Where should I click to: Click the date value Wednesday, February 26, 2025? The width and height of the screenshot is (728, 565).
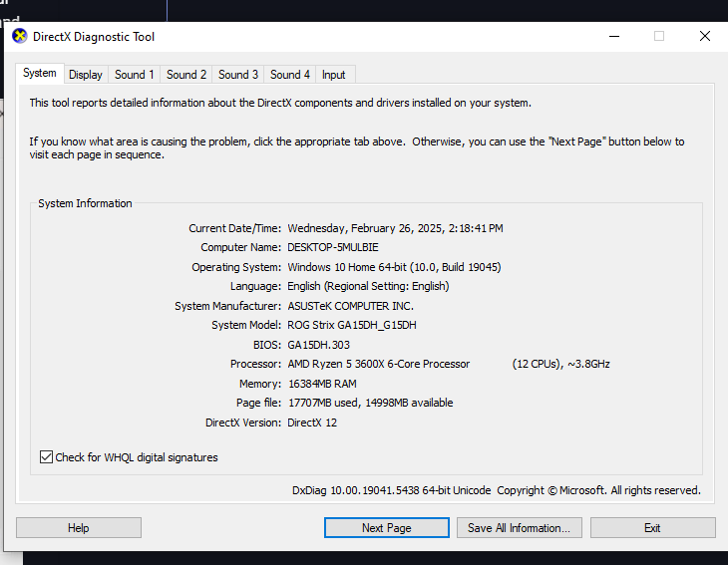pos(366,228)
